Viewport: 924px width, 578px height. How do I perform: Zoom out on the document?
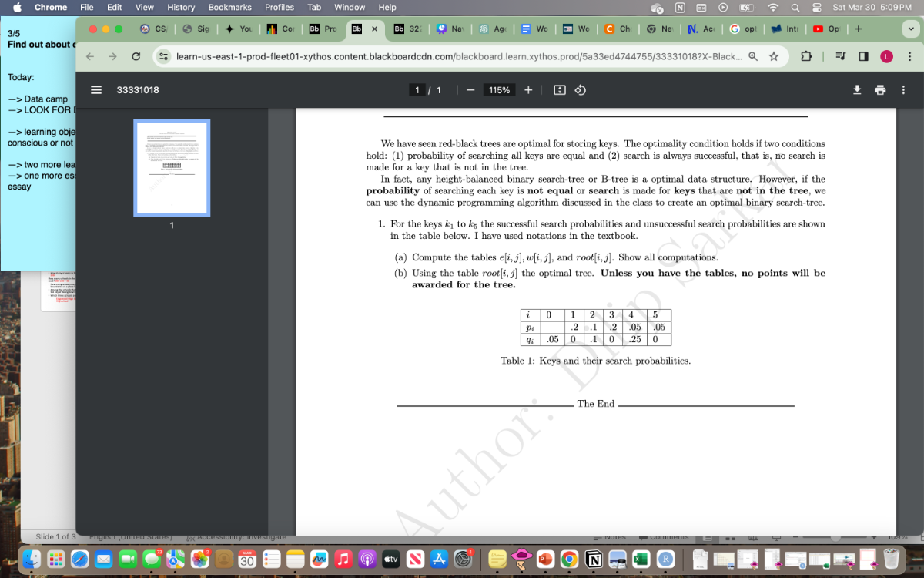tap(470, 90)
